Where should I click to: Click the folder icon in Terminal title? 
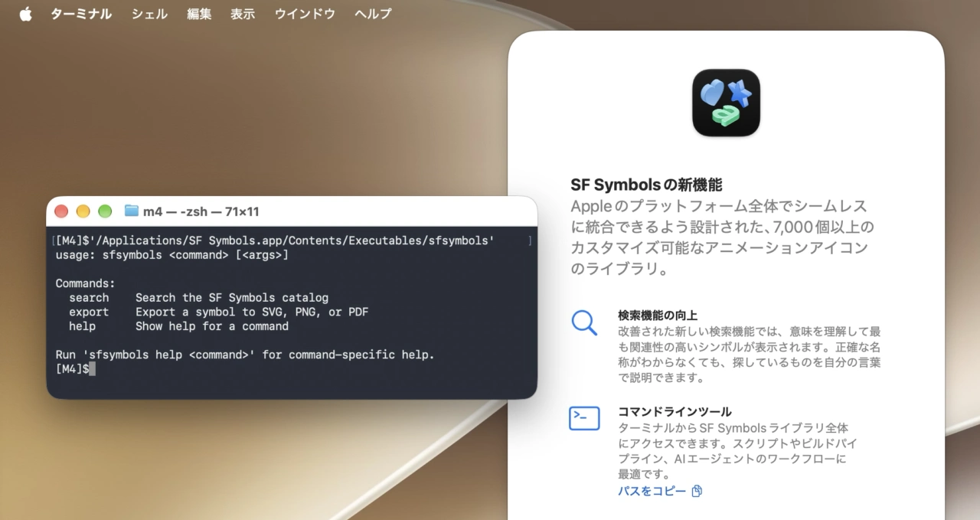point(131,211)
